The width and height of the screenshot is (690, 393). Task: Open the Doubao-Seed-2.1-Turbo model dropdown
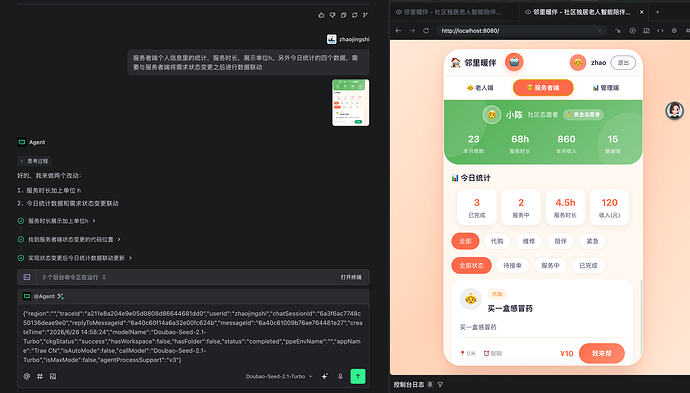279,376
